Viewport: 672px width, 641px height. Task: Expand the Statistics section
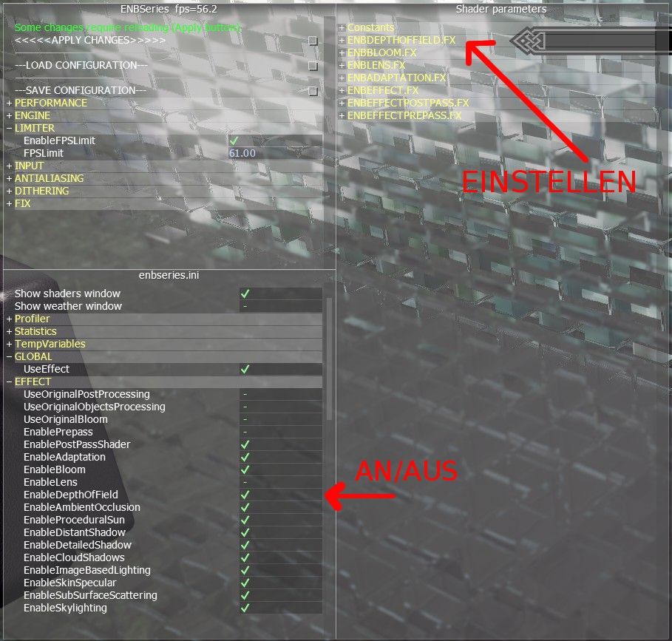tap(9, 332)
